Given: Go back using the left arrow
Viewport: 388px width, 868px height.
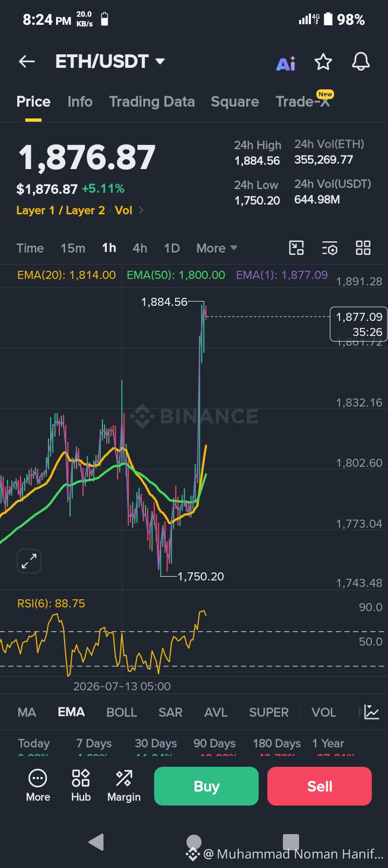Looking at the screenshot, I should coord(27,61).
